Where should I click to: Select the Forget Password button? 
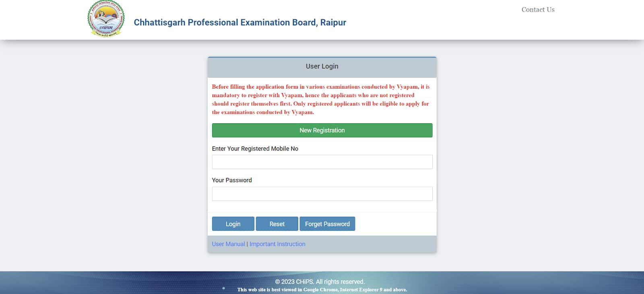(x=327, y=224)
